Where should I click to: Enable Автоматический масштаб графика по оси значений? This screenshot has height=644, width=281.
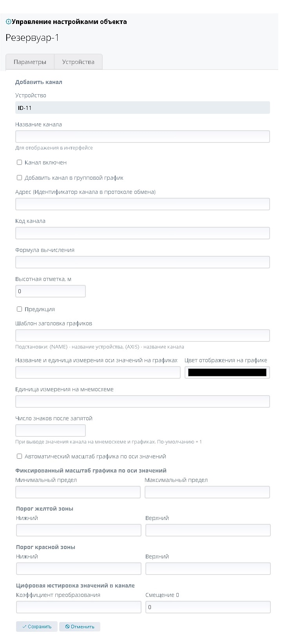pos(19,456)
